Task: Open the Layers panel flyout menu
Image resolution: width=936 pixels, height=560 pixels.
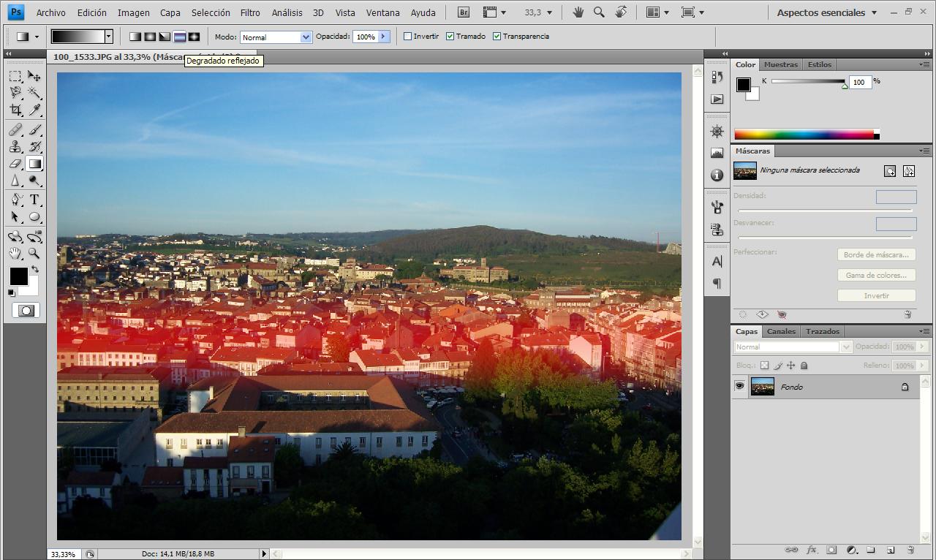Action: (923, 331)
